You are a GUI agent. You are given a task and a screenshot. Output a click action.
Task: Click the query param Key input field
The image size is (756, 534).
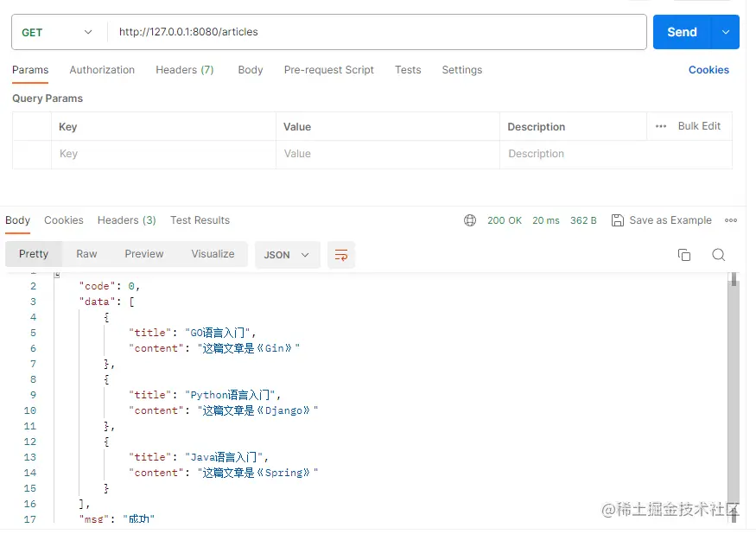(163, 154)
